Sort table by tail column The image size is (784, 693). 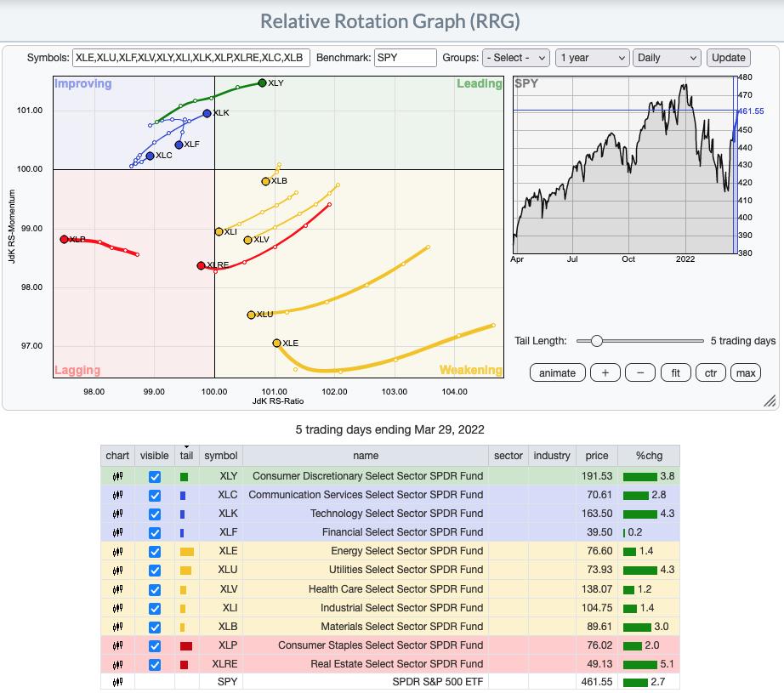[x=186, y=456]
